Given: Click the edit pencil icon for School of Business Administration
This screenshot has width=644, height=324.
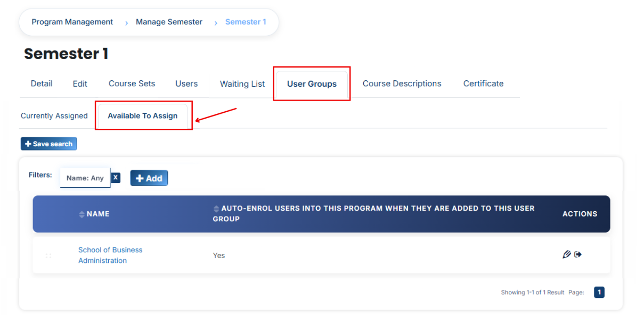Looking at the screenshot, I should pos(567,254).
